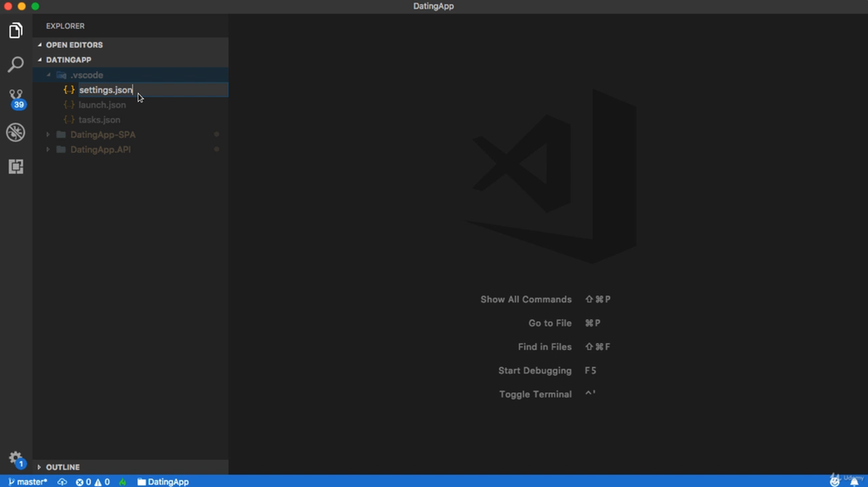Click the synchronize changes cloud icon

(x=62, y=482)
